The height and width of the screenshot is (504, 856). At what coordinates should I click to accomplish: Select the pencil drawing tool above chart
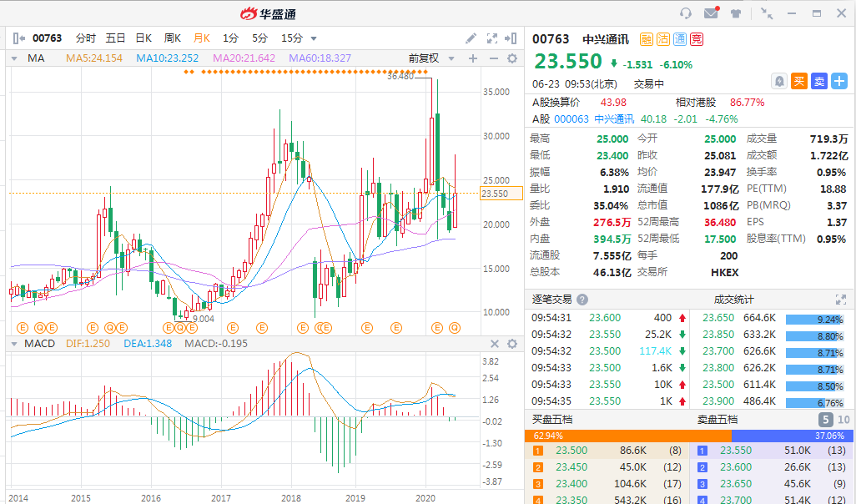471,38
